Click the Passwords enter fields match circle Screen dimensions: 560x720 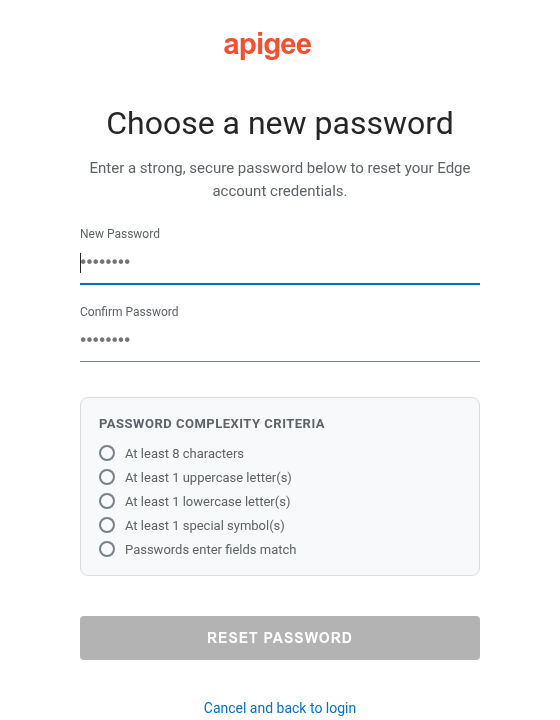pyautogui.click(x=107, y=549)
